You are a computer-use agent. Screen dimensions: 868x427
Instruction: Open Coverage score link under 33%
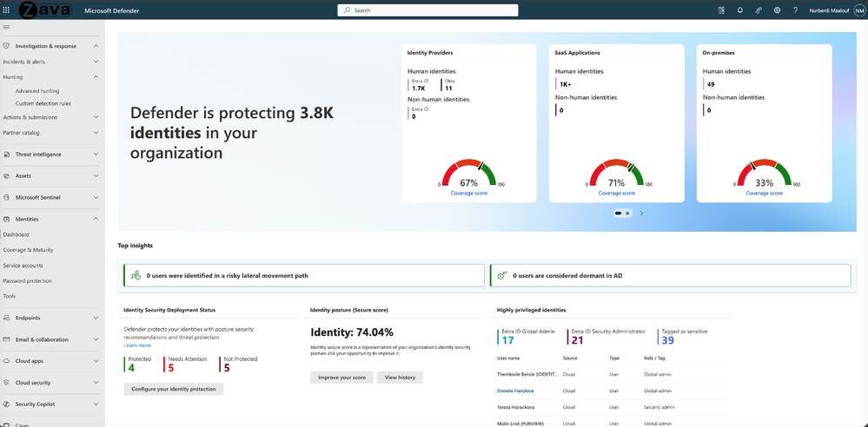[764, 193]
